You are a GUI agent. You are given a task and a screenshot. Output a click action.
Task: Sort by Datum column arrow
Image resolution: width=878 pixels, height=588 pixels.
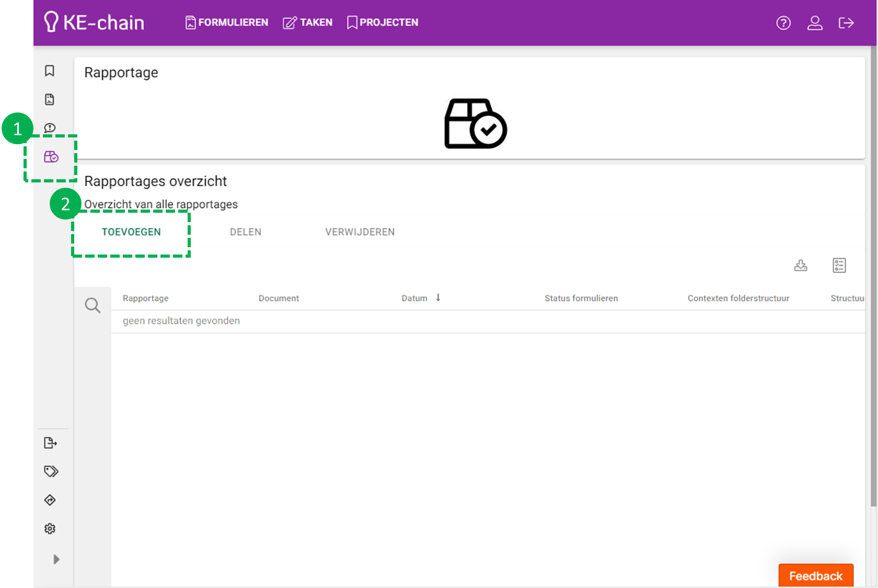(438, 298)
